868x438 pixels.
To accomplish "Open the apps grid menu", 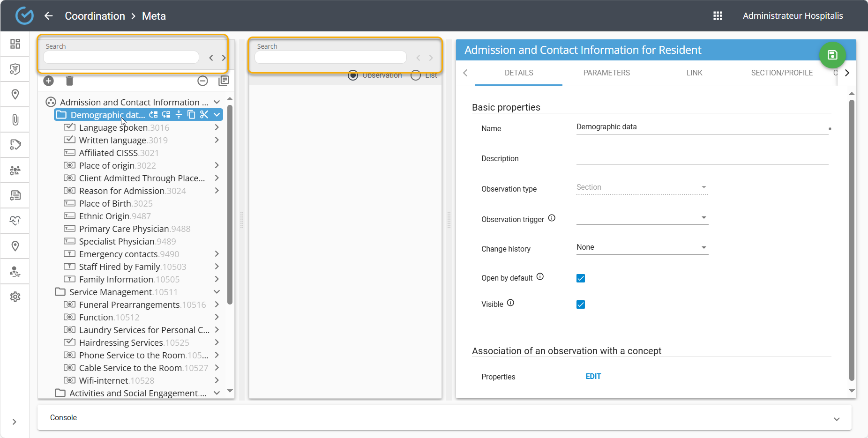I will click(x=718, y=16).
